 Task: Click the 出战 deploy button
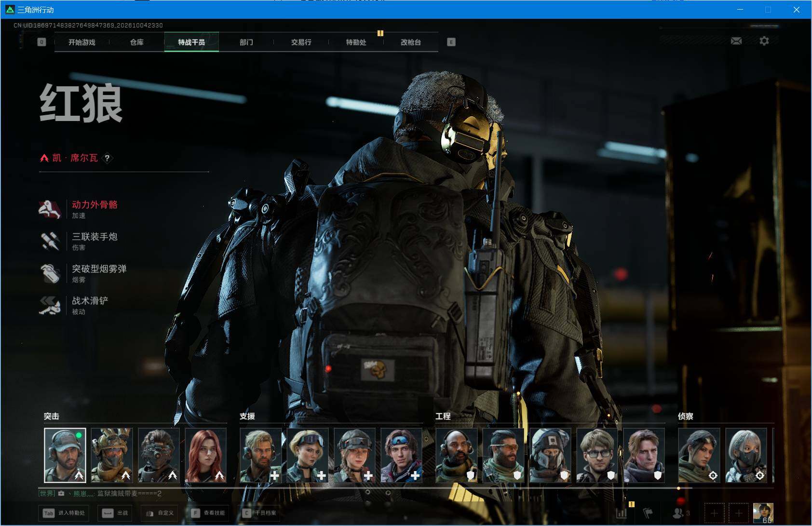(115, 513)
